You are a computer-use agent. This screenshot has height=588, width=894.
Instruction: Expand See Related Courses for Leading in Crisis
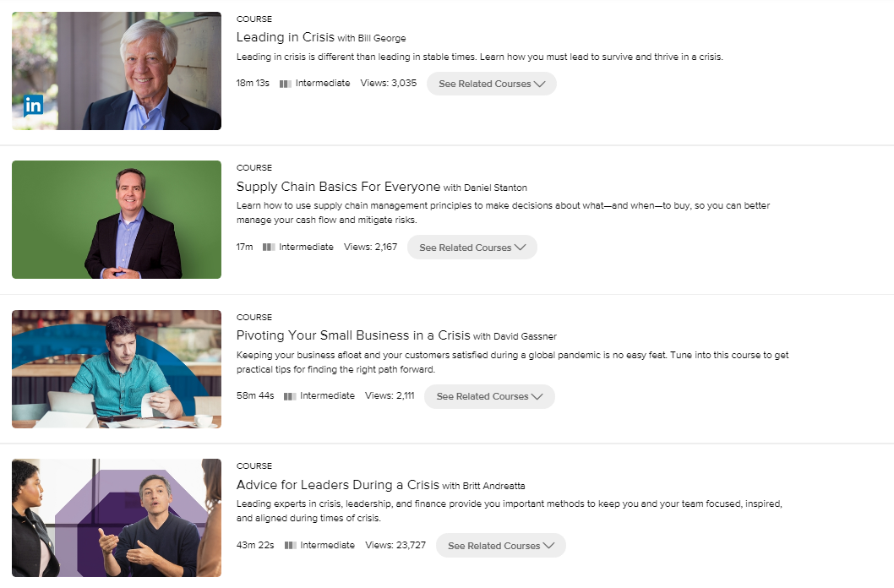click(x=492, y=84)
